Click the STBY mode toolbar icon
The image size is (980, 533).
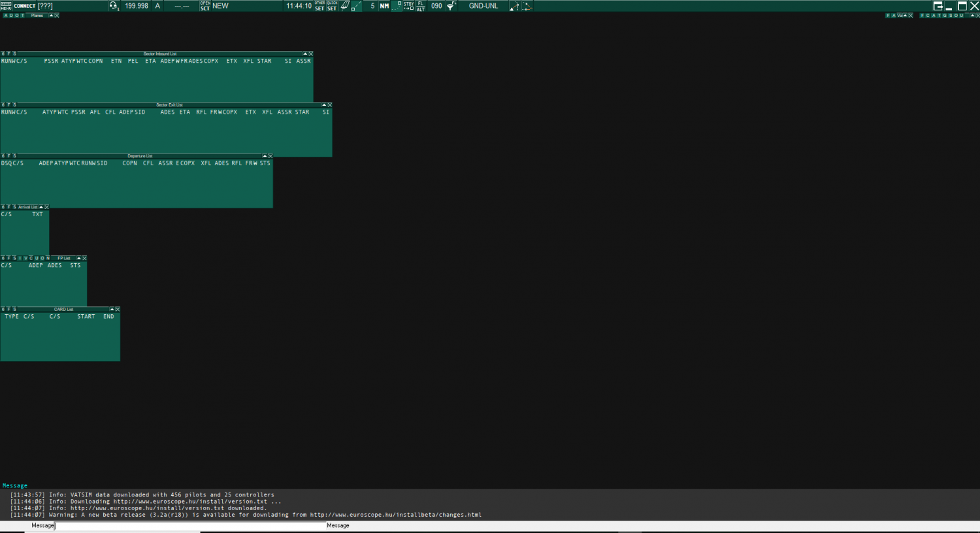408,6
